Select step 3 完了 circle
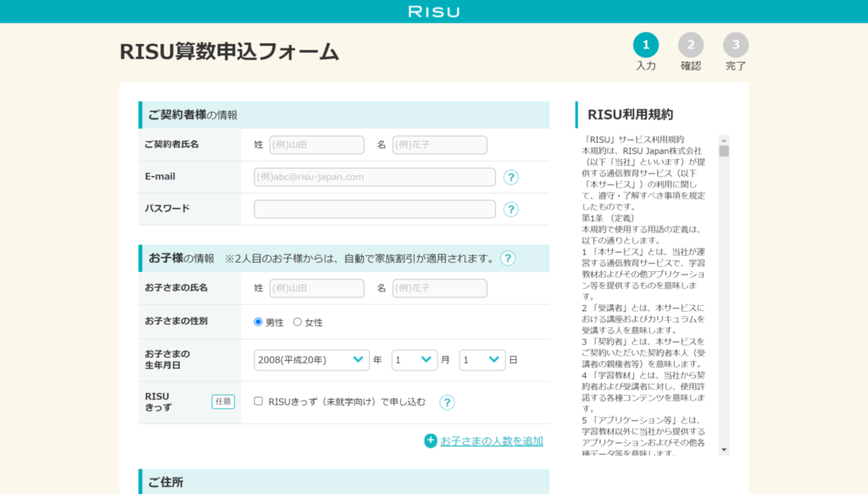868x494 pixels. point(735,45)
